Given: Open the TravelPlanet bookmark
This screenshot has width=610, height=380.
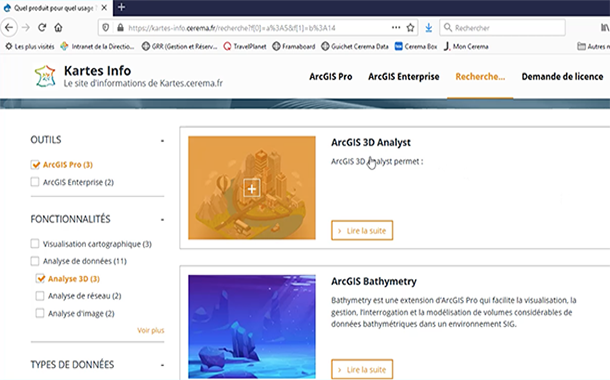Looking at the screenshot, I should [x=245, y=47].
